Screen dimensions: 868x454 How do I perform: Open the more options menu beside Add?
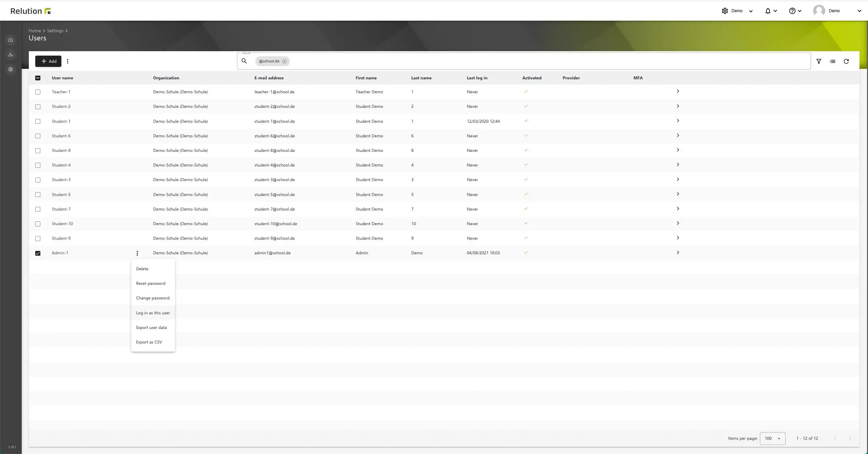coord(68,61)
